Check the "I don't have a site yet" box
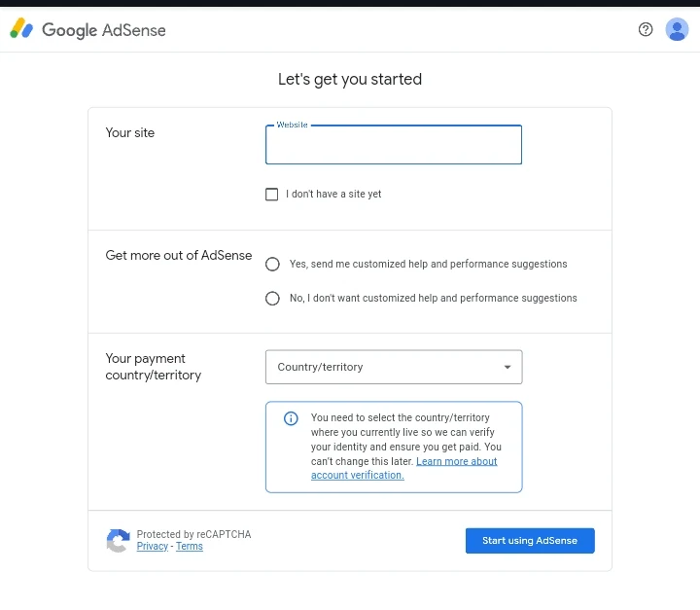The width and height of the screenshot is (700, 610). coord(272,195)
